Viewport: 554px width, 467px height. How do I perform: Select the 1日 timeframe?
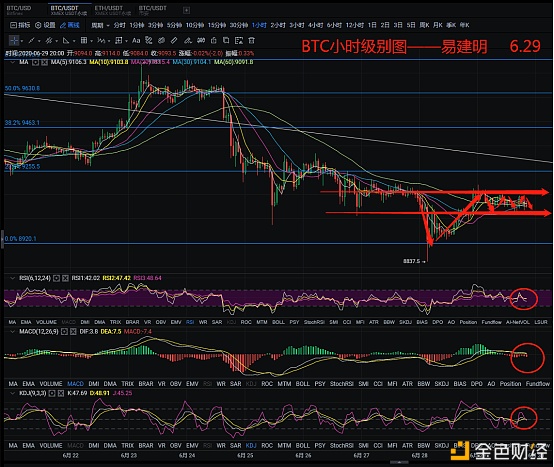(372, 25)
